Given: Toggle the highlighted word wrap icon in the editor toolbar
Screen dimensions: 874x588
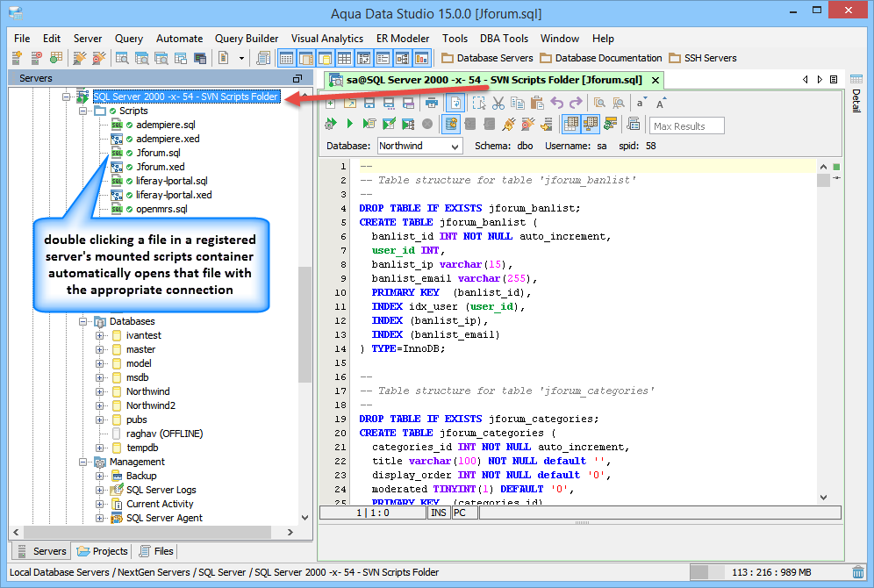Looking at the screenshot, I should click(x=455, y=103).
